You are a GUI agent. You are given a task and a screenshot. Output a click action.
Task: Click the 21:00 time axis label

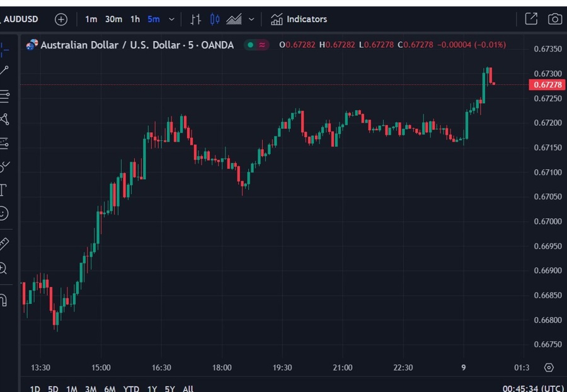pos(343,368)
